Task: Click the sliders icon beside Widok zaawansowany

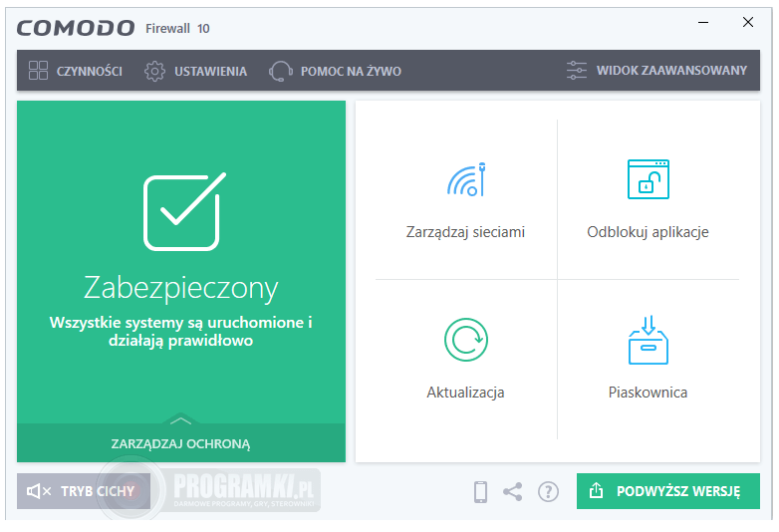Action: (577, 71)
